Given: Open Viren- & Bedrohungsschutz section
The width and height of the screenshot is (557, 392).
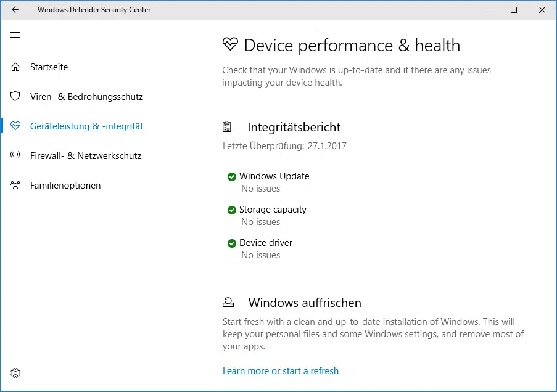Looking at the screenshot, I should [86, 97].
